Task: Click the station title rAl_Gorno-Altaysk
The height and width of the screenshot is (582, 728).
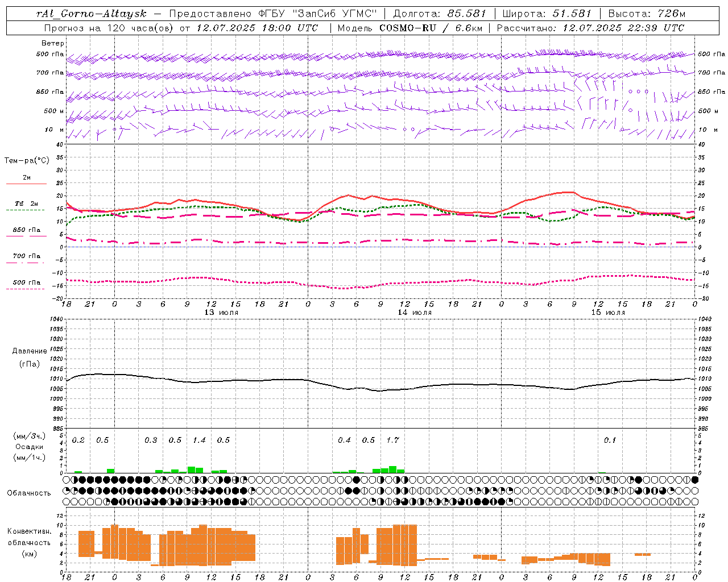Action: point(91,14)
